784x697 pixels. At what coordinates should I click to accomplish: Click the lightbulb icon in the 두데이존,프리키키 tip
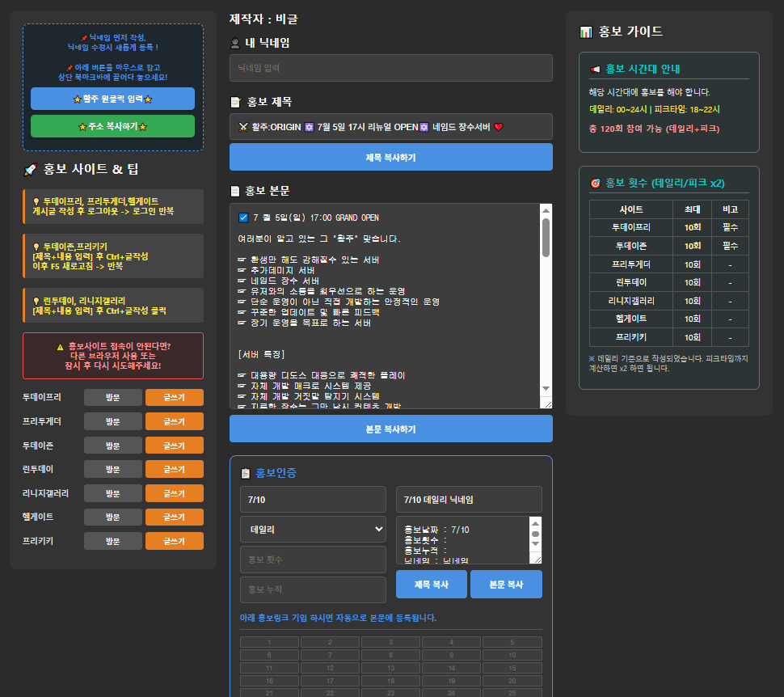click(36, 247)
